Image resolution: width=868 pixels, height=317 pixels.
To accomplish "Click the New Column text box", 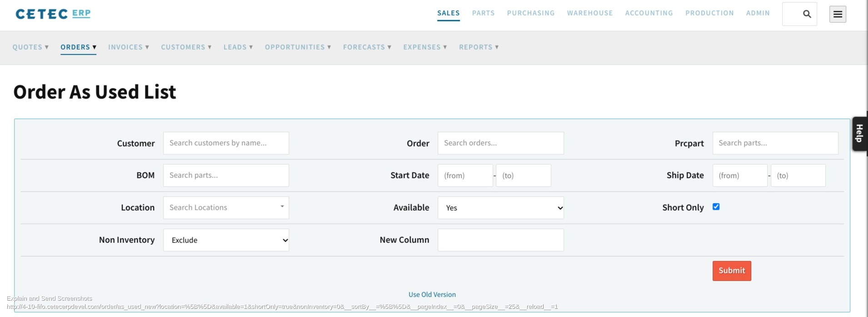I will tap(501, 240).
